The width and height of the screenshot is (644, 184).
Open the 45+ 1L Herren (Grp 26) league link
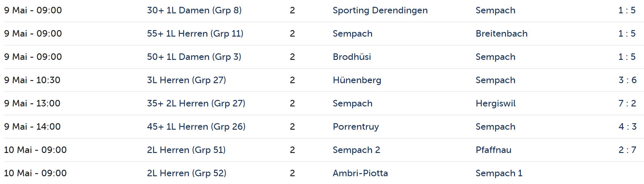pyautogui.click(x=196, y=127)
